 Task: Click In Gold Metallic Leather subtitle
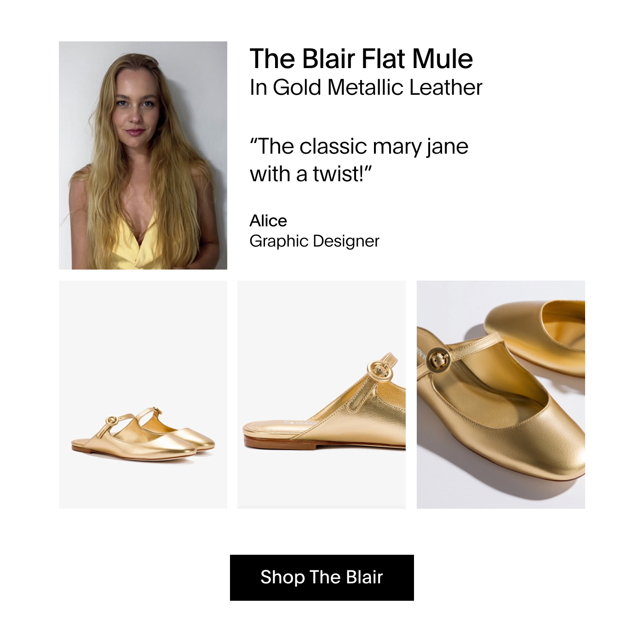click(x=366, y=87)
